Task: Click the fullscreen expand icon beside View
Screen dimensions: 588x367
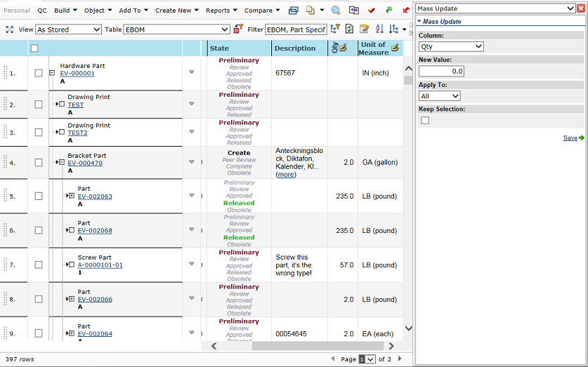Action: click(10, 29)
